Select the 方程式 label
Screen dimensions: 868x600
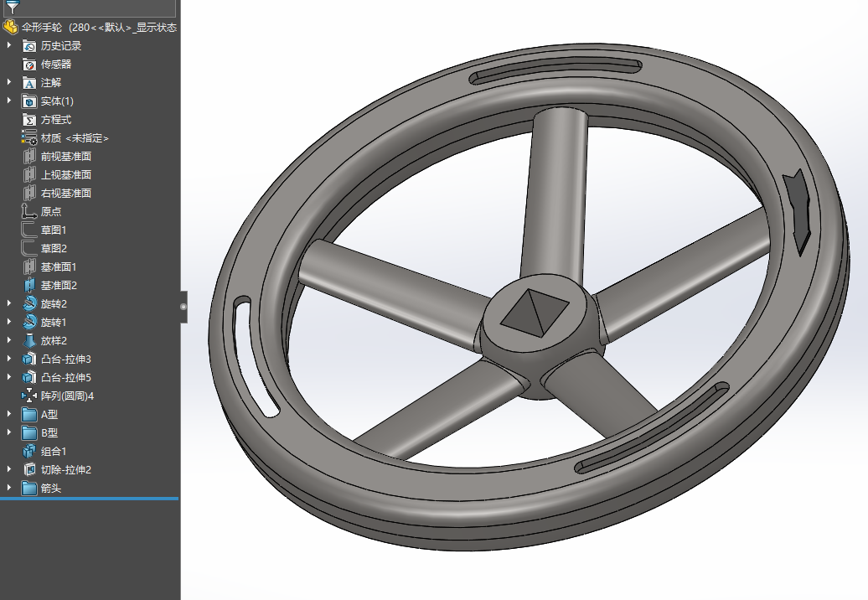56,120
